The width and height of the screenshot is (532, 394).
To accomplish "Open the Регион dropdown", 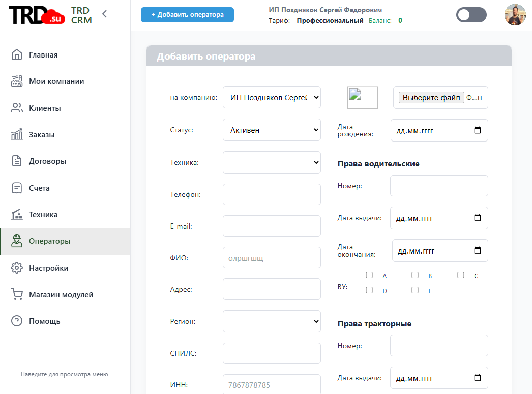I will tap(272, 321).
